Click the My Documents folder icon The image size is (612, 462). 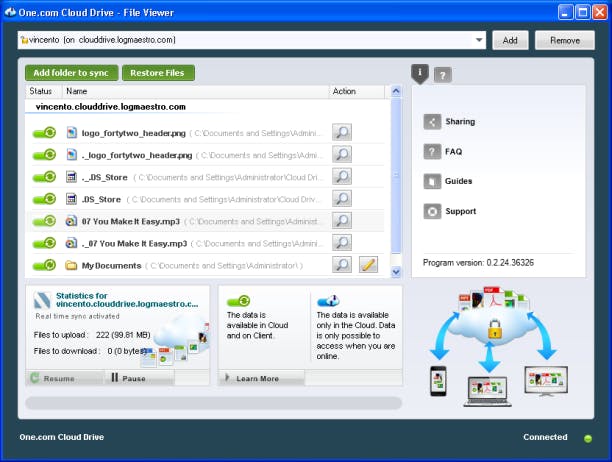coord(71,265)
